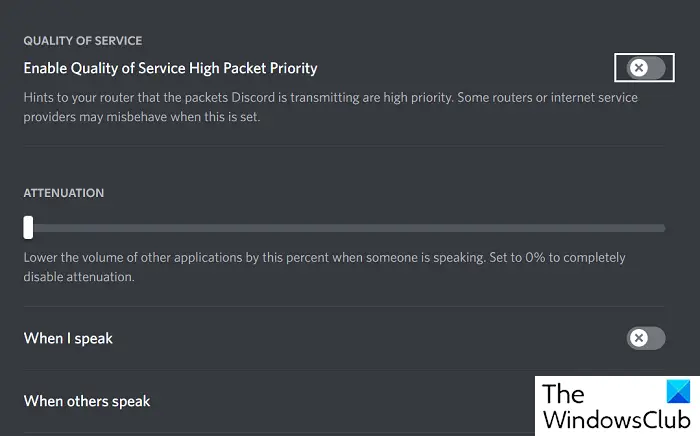
Task: Click the "The WindowsClub" watermark text
Action: (x=617, y=407)
